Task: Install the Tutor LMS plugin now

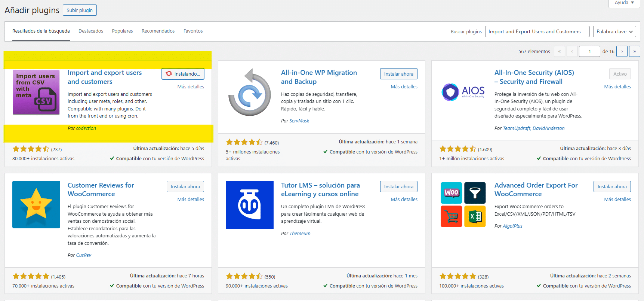Action: pos(398,186)
